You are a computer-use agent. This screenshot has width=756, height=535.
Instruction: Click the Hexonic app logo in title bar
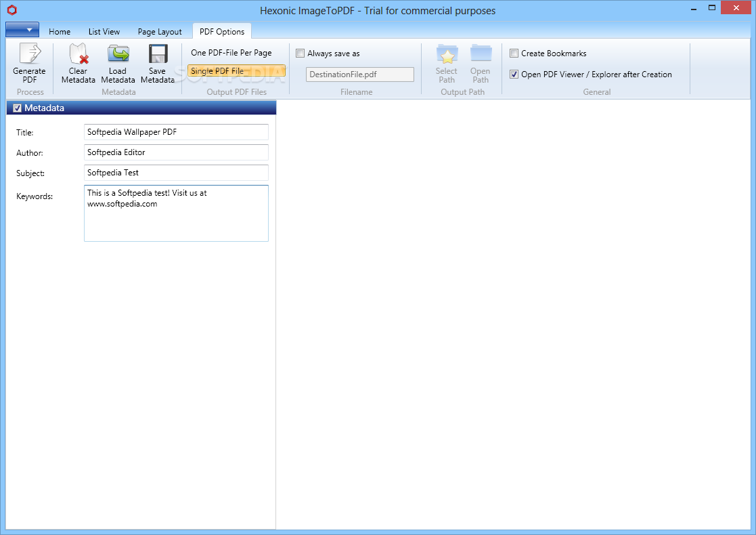(12, 9)
